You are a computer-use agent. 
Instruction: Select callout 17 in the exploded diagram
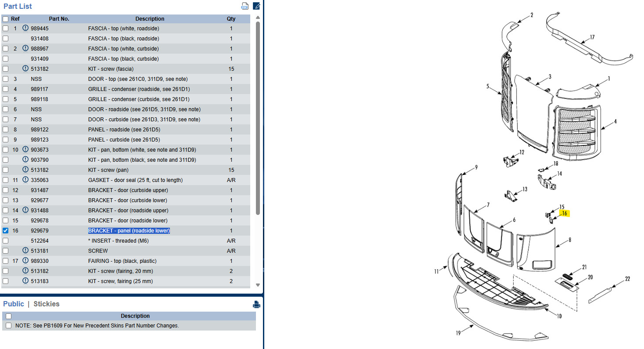592,37
